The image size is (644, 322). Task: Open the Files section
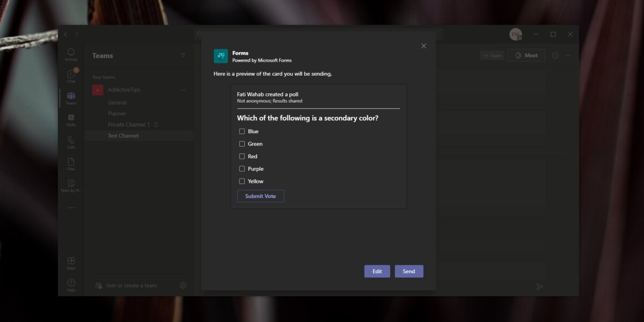[71, 162]
